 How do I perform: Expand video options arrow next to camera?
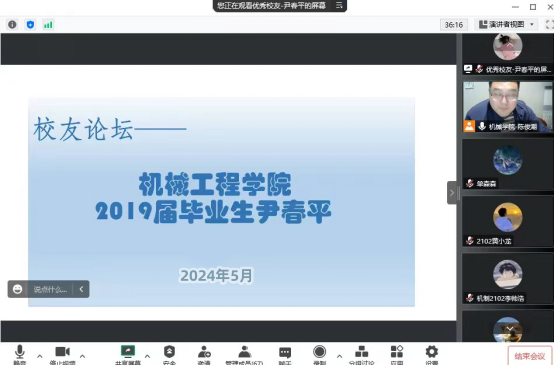(82, 356)
